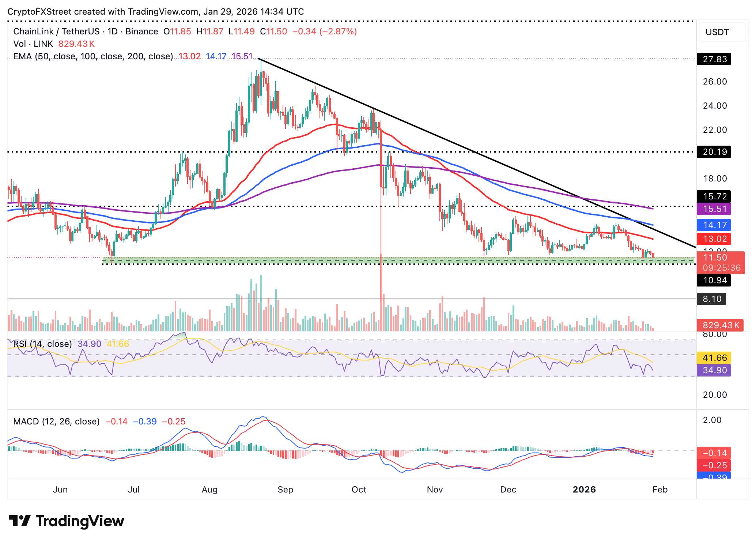Click the TradingView logo icon

19,521
